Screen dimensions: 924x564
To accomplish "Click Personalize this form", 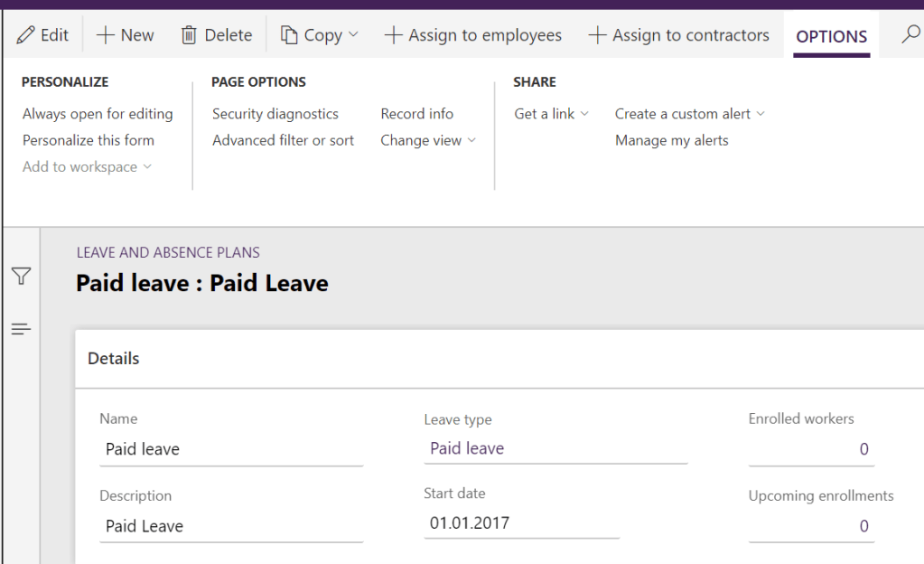I will pyautogui.click(x=88, y=140).
